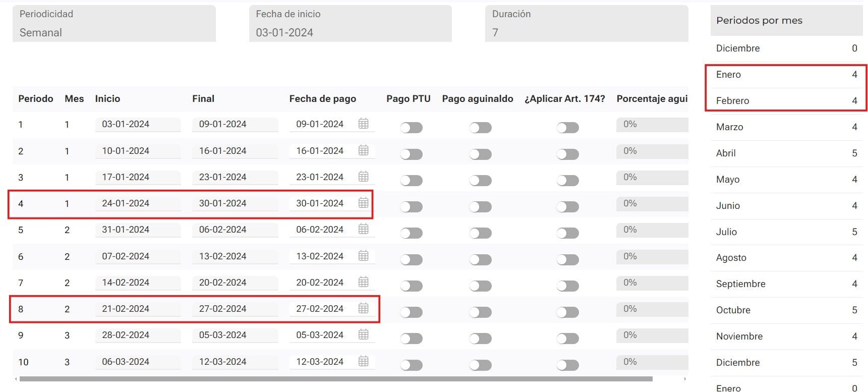Open calendar icon for payment date 20-02-2024
The width and height of the screenshot is (868, 392).
tap(363, 282)
